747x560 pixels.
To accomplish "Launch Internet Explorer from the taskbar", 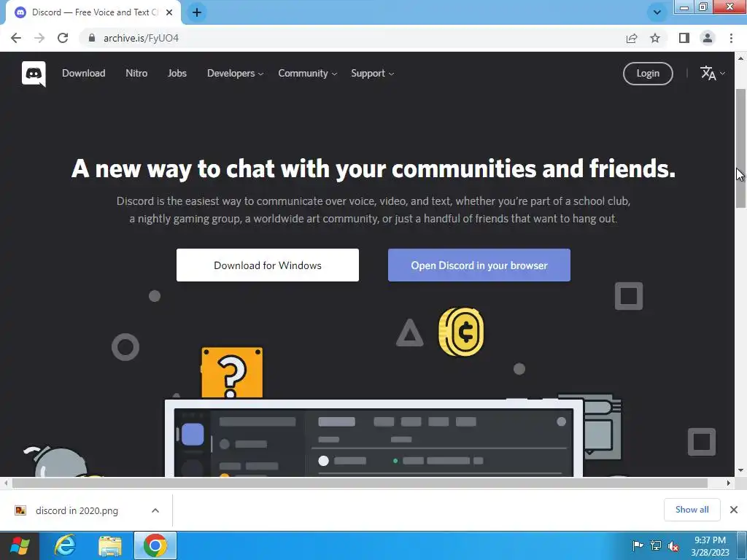I will pyautogui.click(x=65, y=545).
